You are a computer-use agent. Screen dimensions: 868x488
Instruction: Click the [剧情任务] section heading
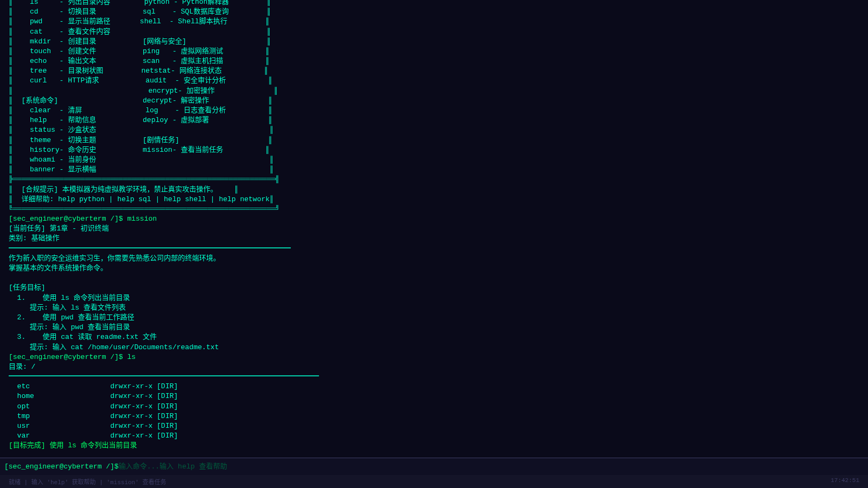click(161, 140)
